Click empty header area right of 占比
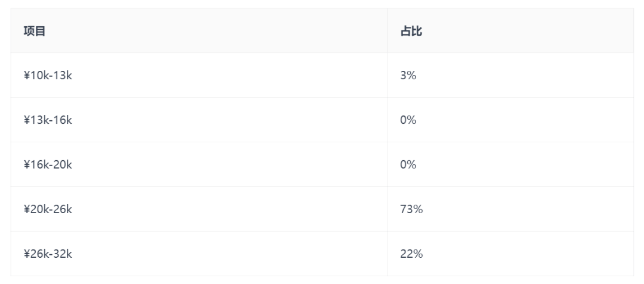Screen dimensions: 644x284 (x=528, y=31)
